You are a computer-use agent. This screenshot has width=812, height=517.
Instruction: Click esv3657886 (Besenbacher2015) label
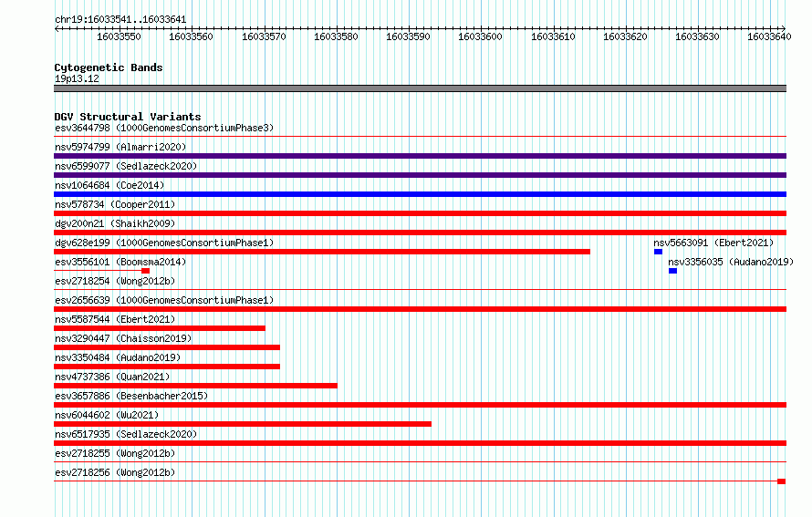(x=131, y=396)
